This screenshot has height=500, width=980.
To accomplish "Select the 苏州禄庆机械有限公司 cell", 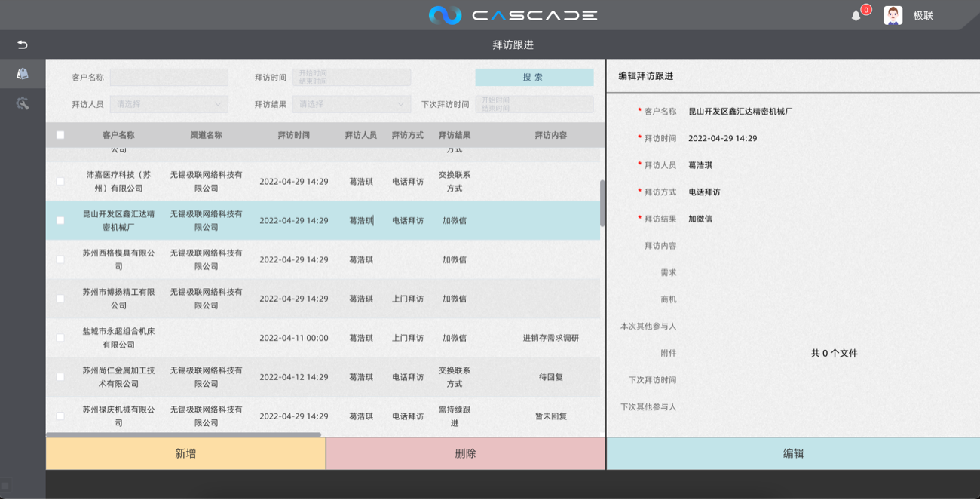I will [x=118, y=416].
